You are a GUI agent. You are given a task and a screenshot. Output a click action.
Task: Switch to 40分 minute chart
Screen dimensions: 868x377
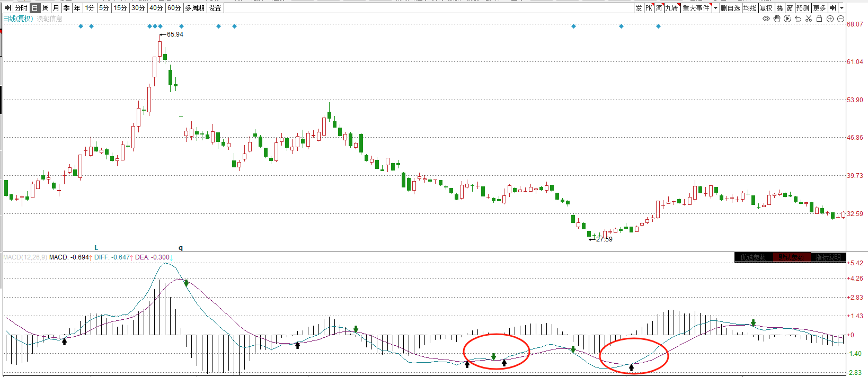click(x=156, y=8)
